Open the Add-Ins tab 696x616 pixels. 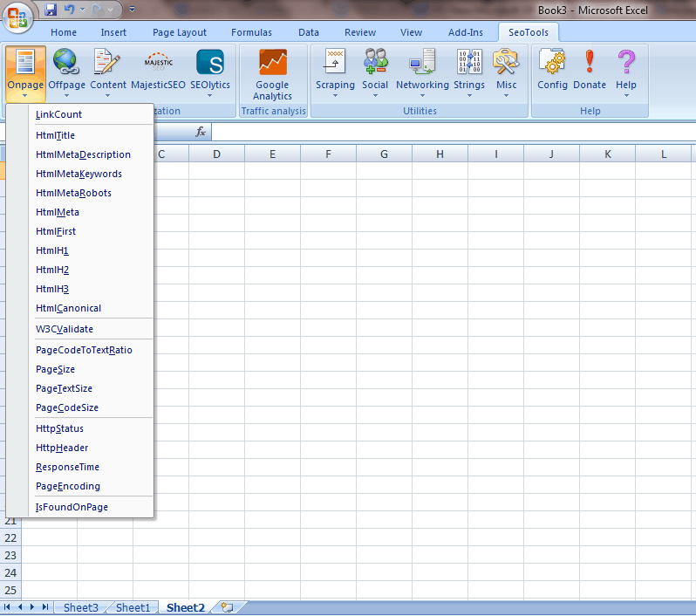click(465, 32)
